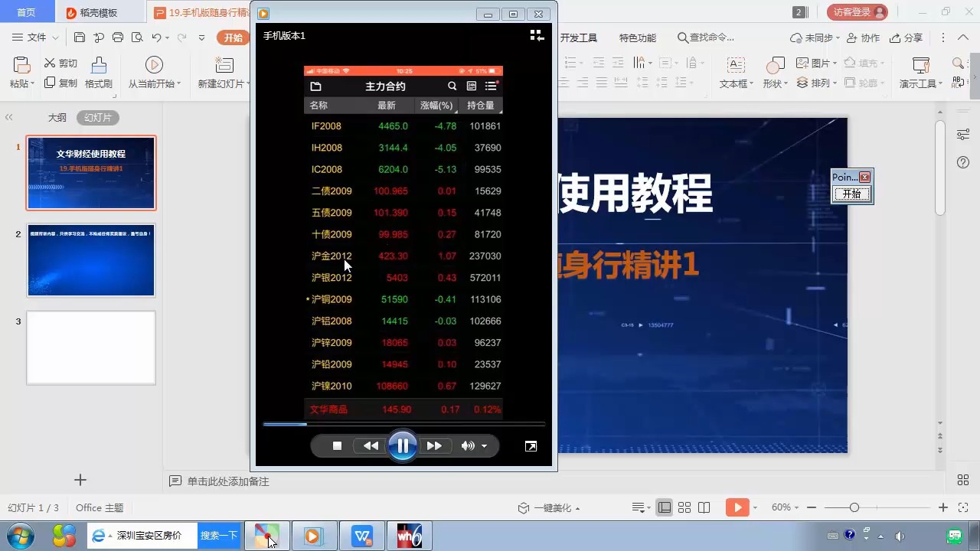Save the presentation using the quick access save icon
Viewport: 980px width, 551px height.
[78, 38]
